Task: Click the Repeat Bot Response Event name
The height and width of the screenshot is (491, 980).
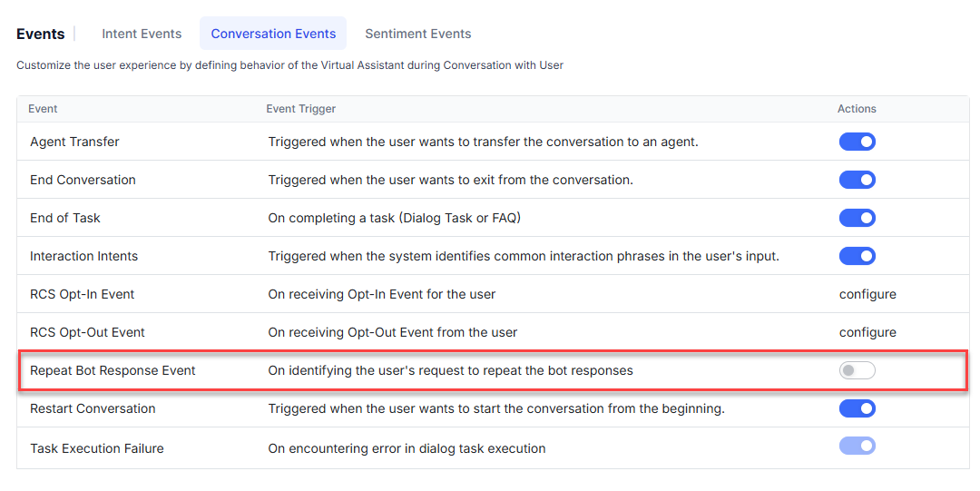Action: point(113,370)
